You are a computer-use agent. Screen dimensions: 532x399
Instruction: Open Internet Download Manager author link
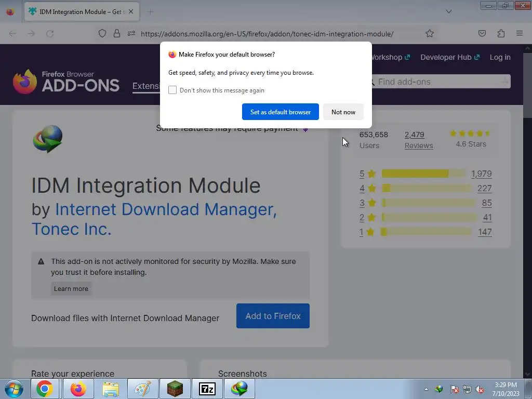[x=154, y=219]
